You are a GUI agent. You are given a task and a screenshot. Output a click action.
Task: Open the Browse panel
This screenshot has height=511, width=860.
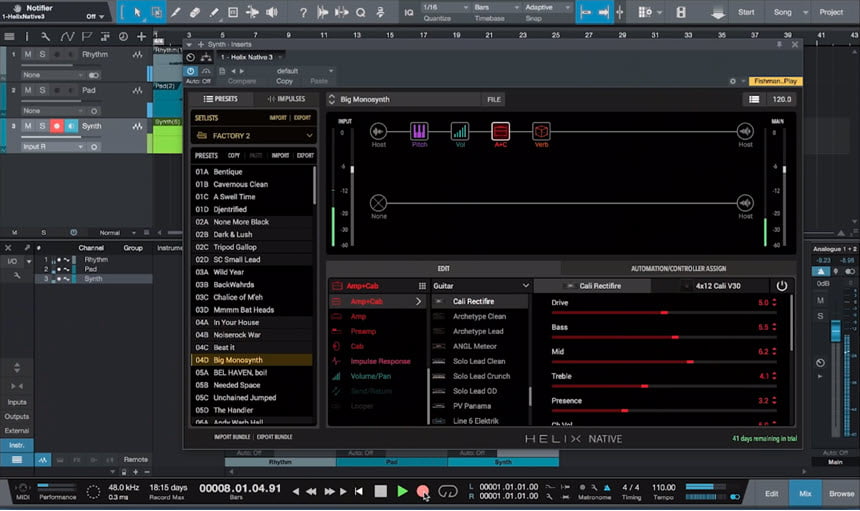(x=841, y=493)
